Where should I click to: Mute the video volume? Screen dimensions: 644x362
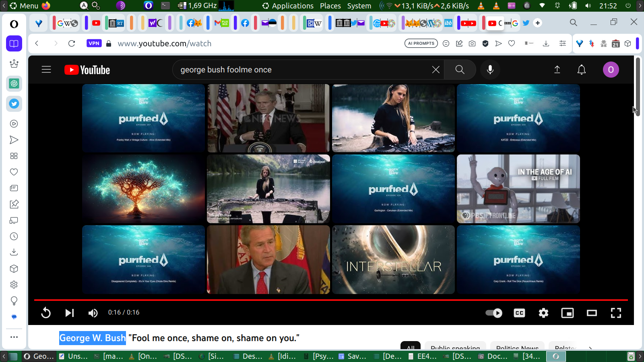pyautogui.click(x=93, y=313)
